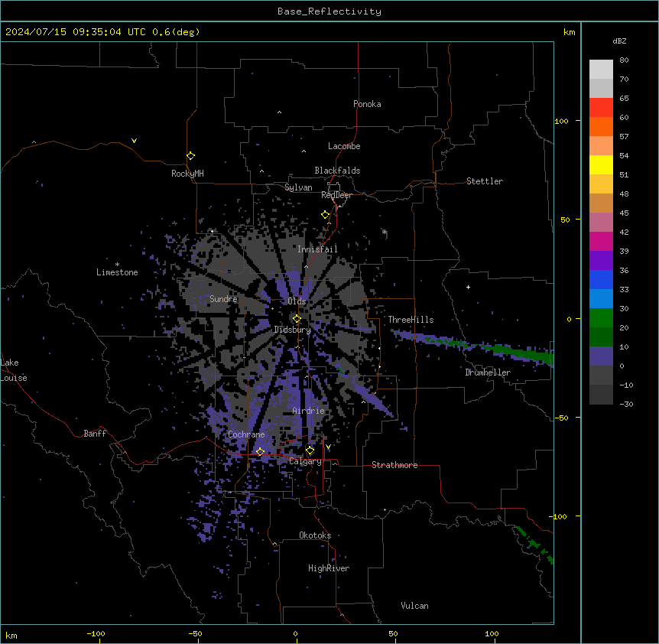Click the Olds label
Screen dimensions: 659x644
pyautogui.click(x=297, y=301)
